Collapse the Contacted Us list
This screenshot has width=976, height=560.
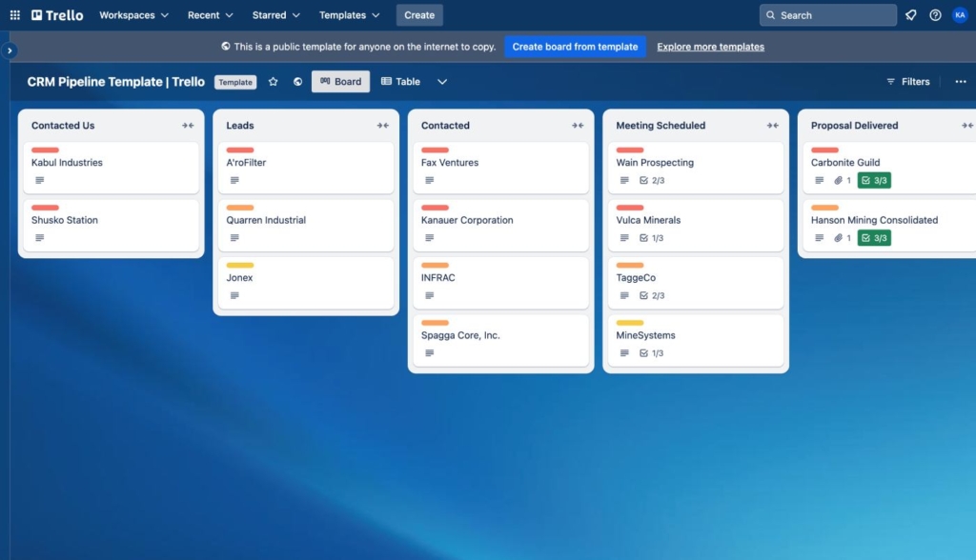click(x=190, y=125)
